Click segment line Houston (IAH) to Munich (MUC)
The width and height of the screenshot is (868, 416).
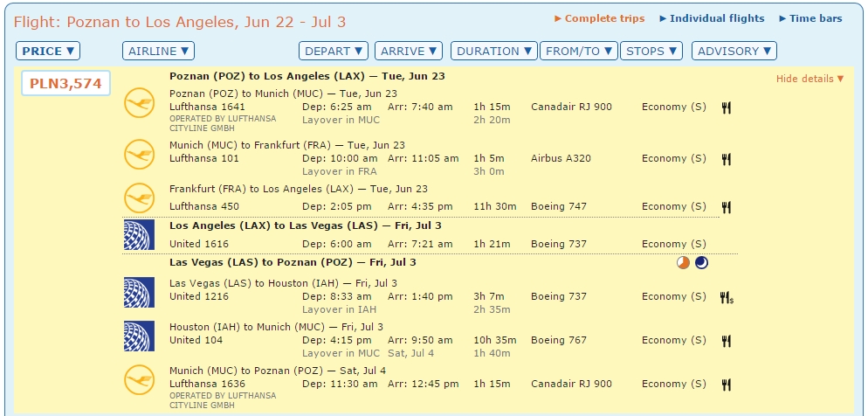[x=276, y=327]
